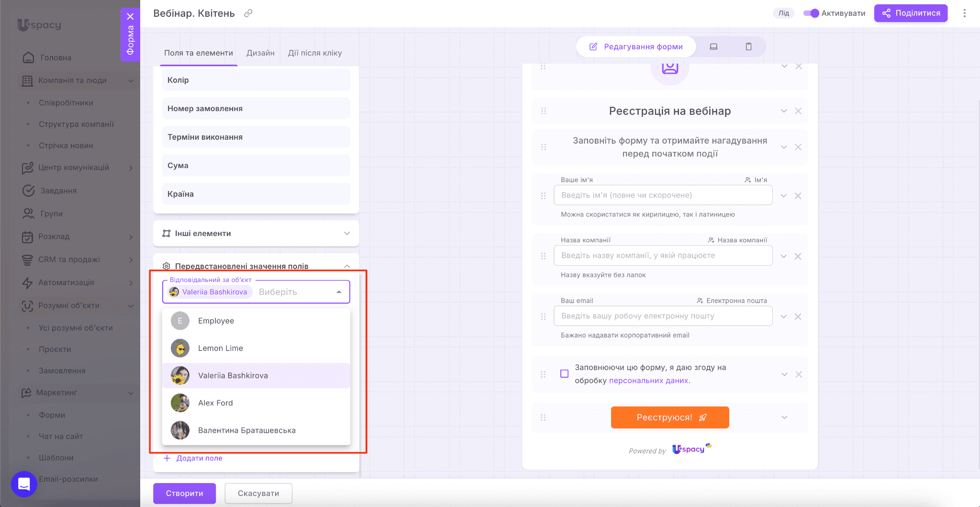Collapse the Передвстановлені значення полів section

click(347, 266)
